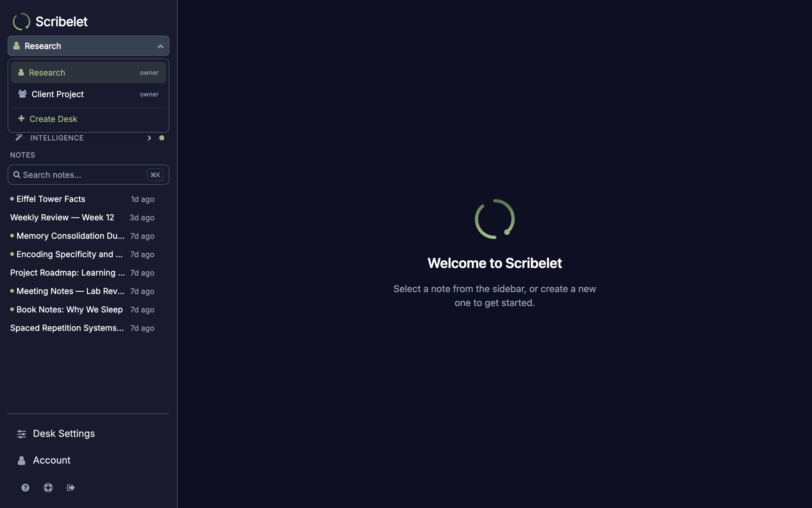
Task: Open the Encoding Specificity note
Action: tap(82, 254)
